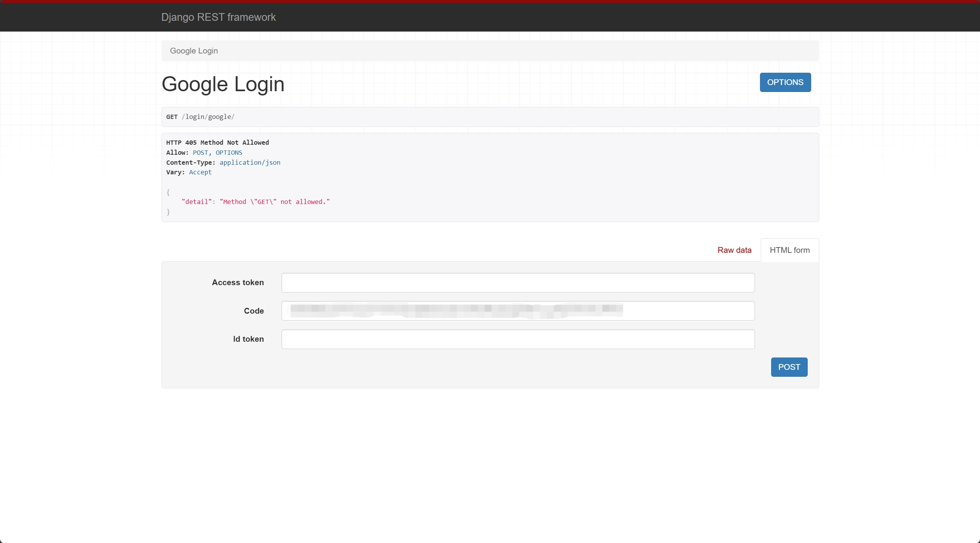980x543 pixels.
Task: Click the Content-Type header name
Action: pyautogui.click(x=190, y=162)
